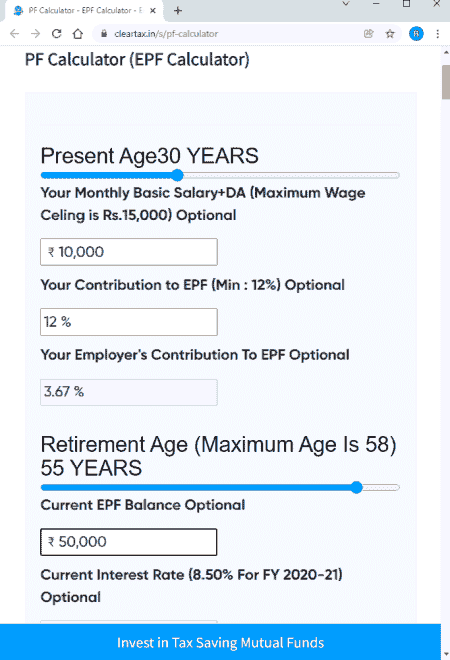The width and height of the screenshot is (450, 660).
Task: Click the cleartax.in address bar URL
Action: click(166, 34)
